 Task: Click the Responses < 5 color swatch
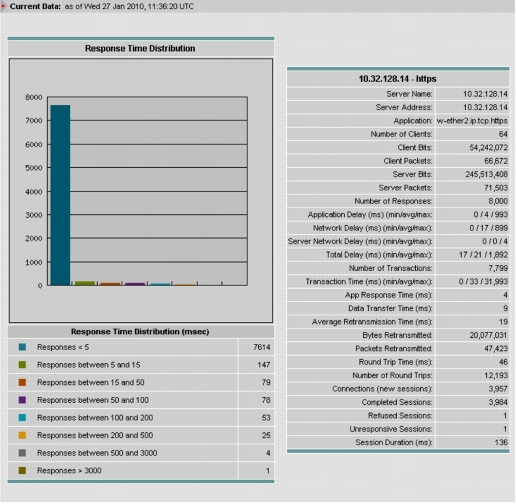[x=22, y=347]
